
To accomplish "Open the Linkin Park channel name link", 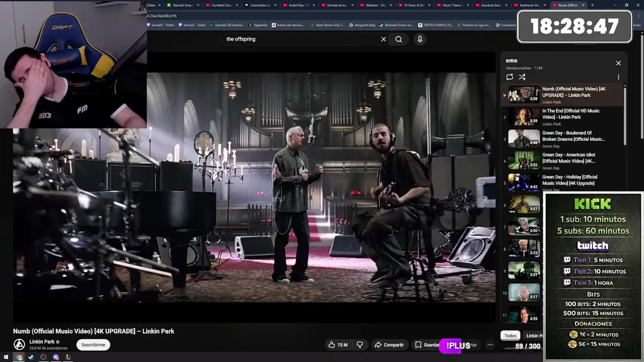I will (42, 342).
